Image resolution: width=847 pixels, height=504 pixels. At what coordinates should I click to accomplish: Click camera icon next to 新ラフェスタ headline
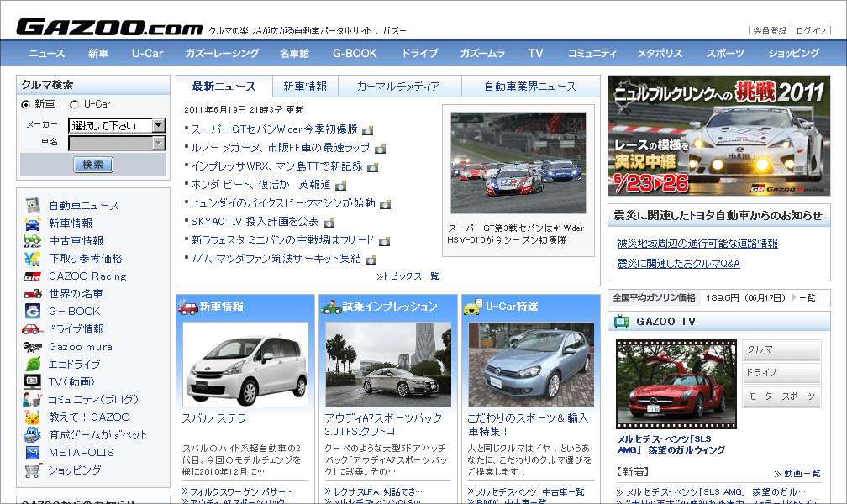click(x=384, y=241)
